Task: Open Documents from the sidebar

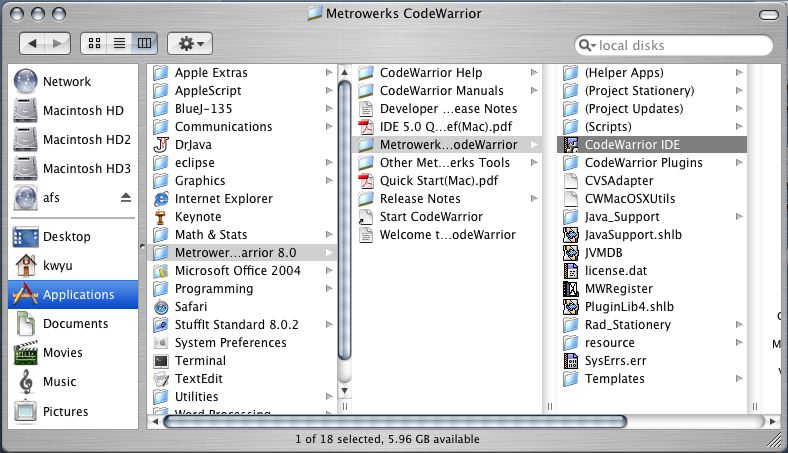Action: pyautogui.click(x=73, y=324)
